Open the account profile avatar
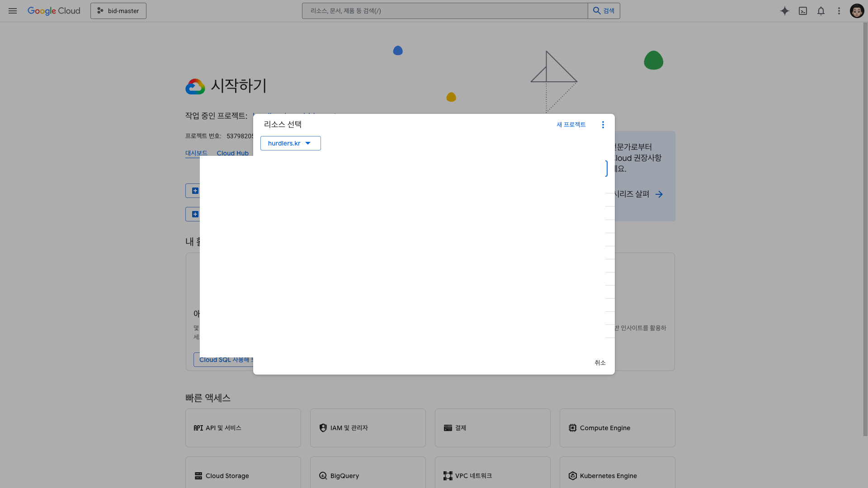Viewport: 868px width, 488px height. (857, 11)
